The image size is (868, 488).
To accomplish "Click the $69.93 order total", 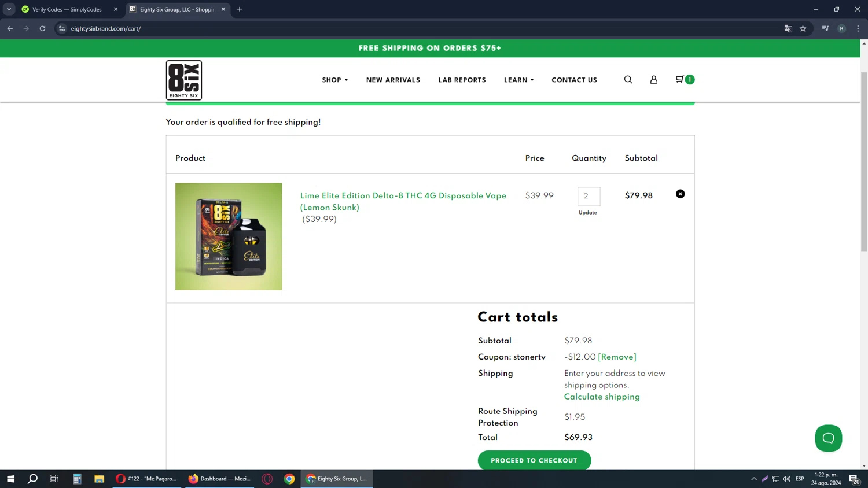I will (578, 438).
